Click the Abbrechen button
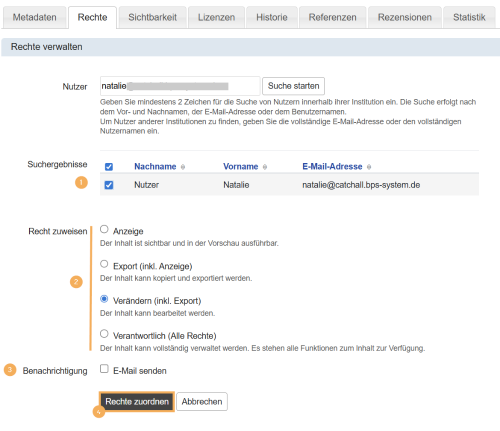 pos(202,402)
